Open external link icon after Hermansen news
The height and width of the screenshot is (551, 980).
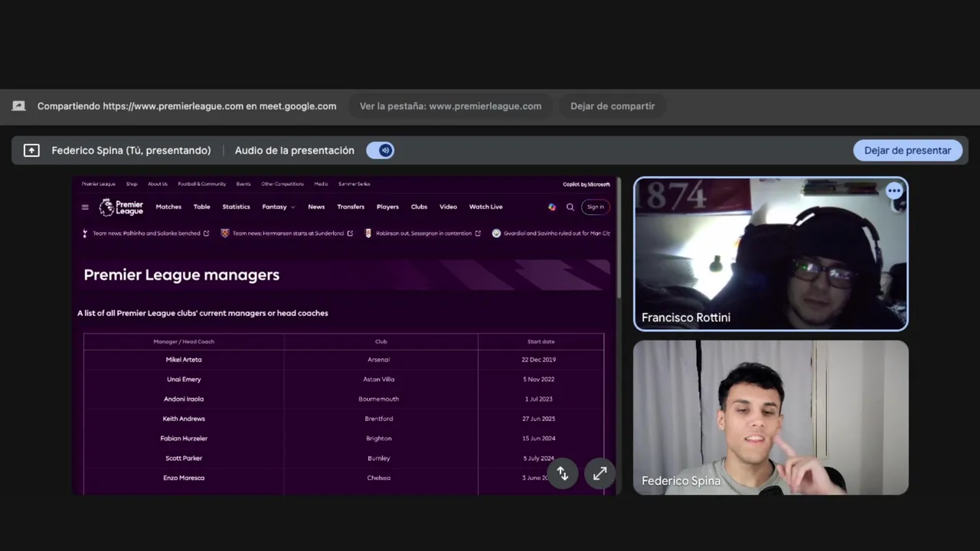pyautogui.click(x=350, y=233)
